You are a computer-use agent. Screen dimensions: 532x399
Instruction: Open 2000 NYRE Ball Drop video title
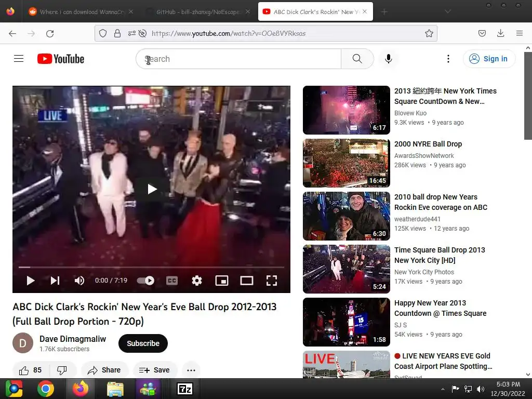[428, 144]
